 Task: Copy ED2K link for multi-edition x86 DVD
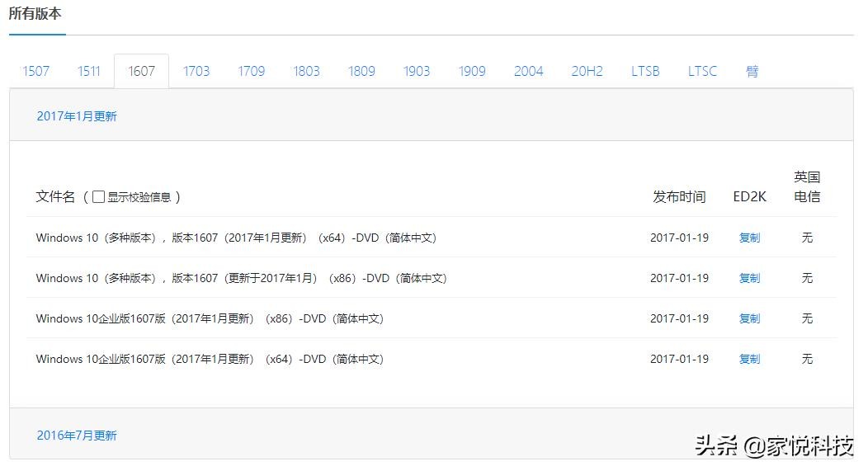tap(749, 278)
